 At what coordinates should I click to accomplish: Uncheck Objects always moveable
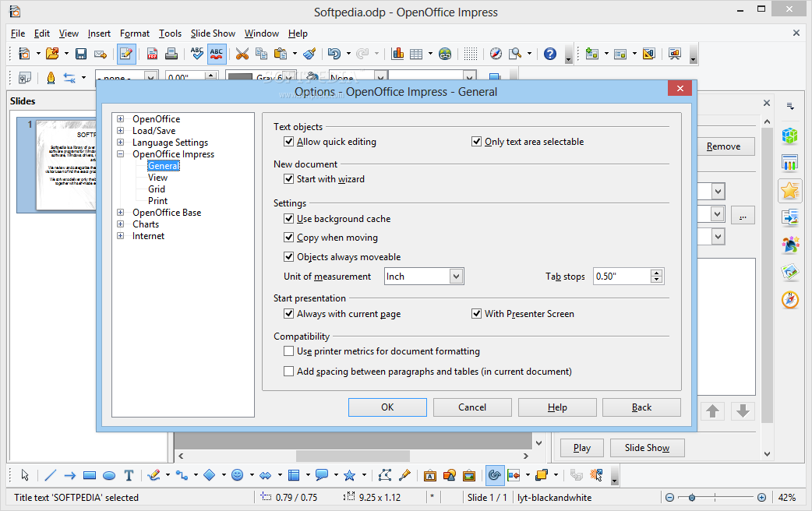tap(289, 256)
